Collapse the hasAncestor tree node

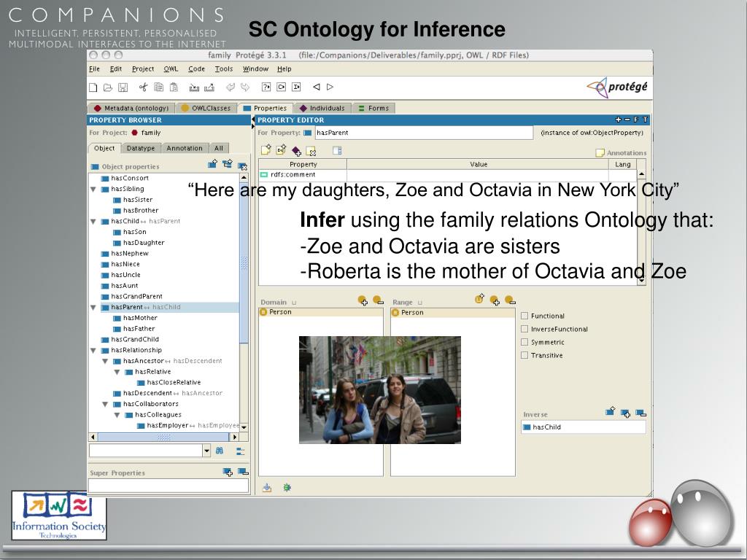pyautogui.click(x=105, y=362)
